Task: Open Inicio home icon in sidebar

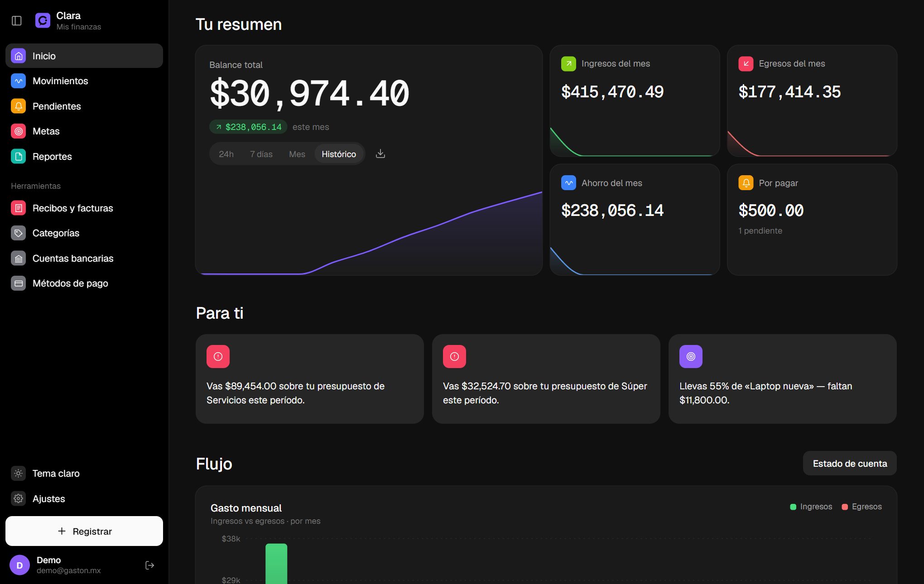Action: 19,56
